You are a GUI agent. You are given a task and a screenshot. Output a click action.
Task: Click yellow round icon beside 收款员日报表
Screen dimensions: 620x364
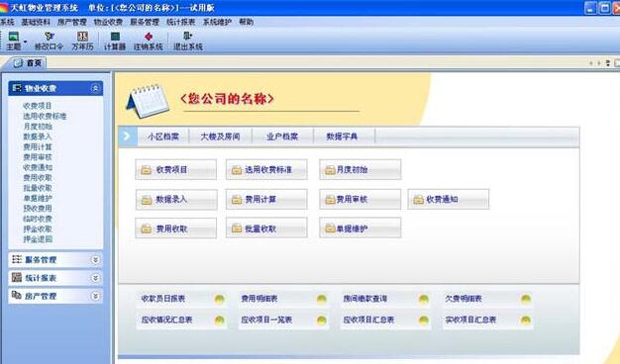click(x=220, y=299)
